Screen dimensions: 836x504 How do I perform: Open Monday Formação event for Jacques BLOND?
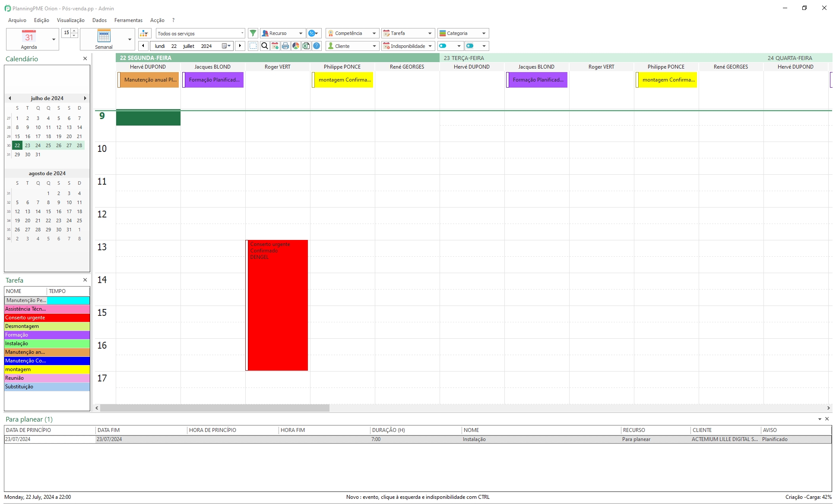(213, 80)
